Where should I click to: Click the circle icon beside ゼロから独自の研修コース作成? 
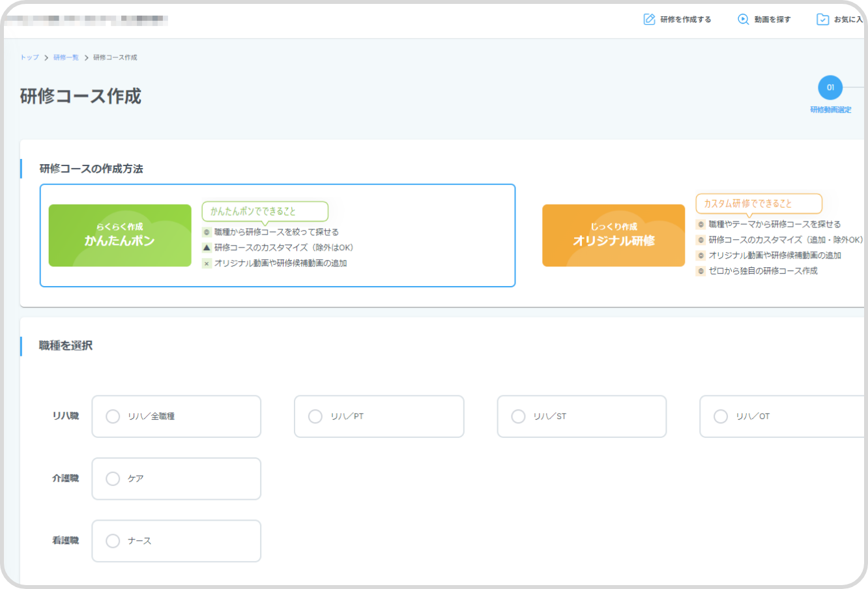[x=701, y=271]
